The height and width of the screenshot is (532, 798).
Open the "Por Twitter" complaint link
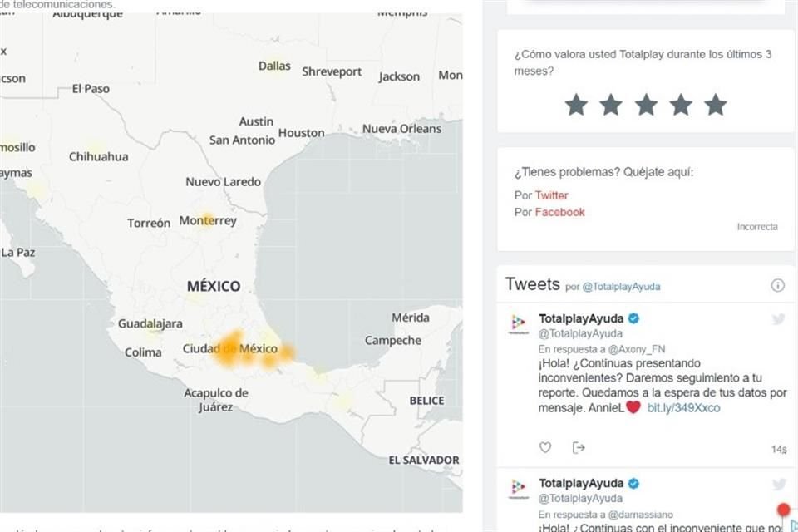pyautogui.click(x=553, y=195)
